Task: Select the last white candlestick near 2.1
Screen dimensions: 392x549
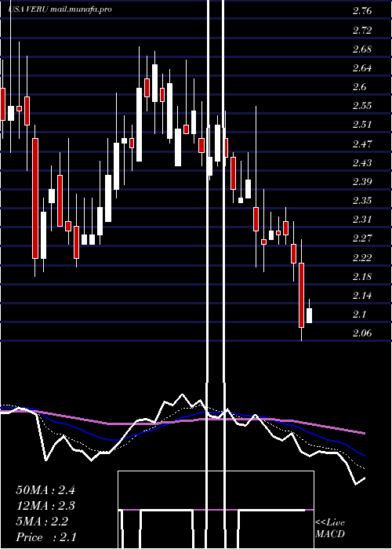Action: [309, 315]
